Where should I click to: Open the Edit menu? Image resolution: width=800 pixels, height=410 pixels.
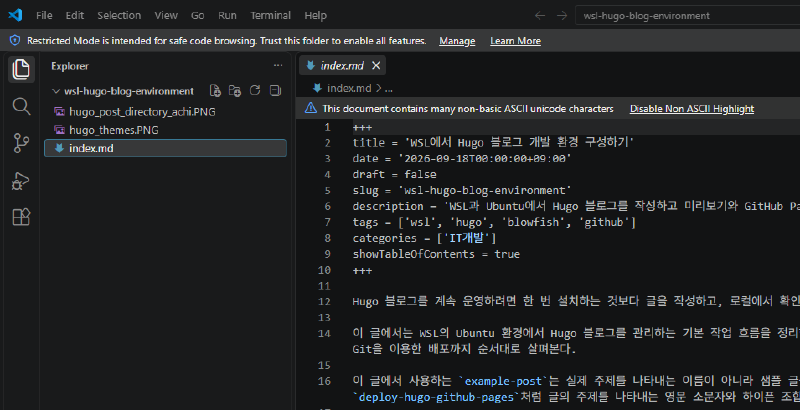(74, 15)
